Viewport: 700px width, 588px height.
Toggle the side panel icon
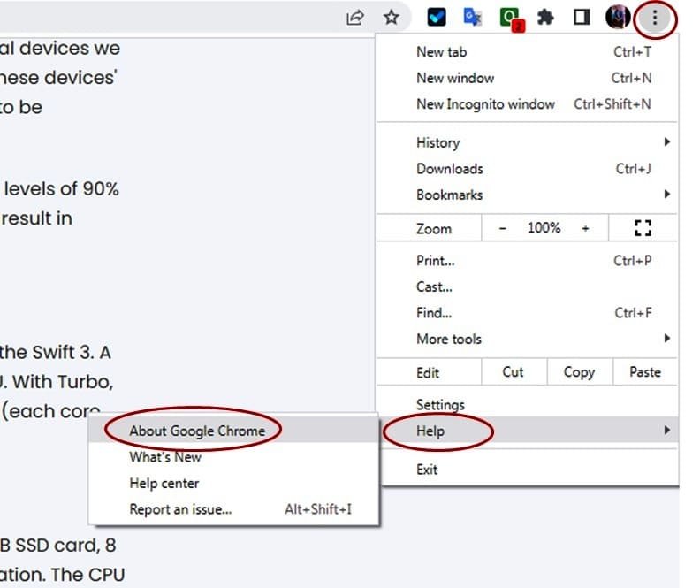pos(582,17)
